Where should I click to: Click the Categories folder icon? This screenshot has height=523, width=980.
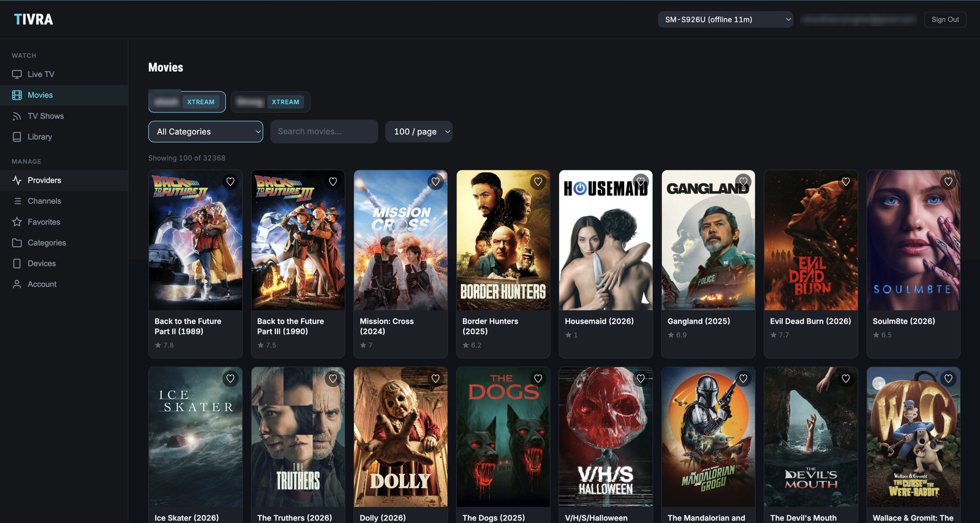pyautogui.click(x=17, y=243)
